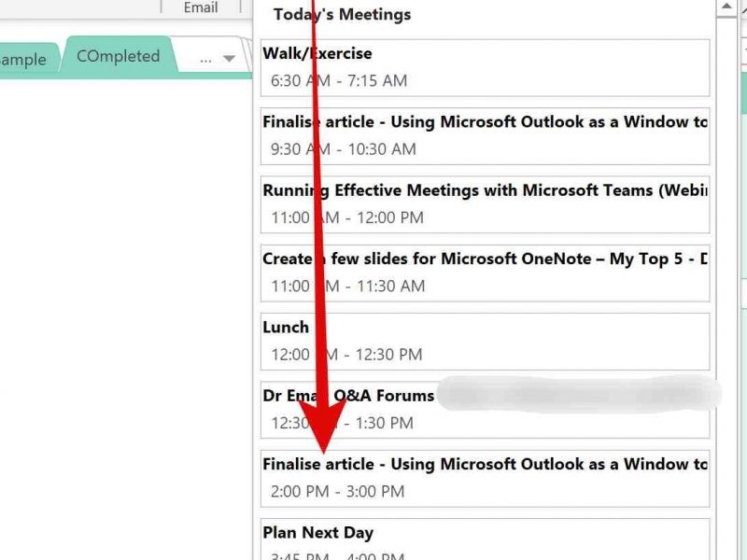Choose the Finalise article meeting at 9:30 AM

(485, 136)
